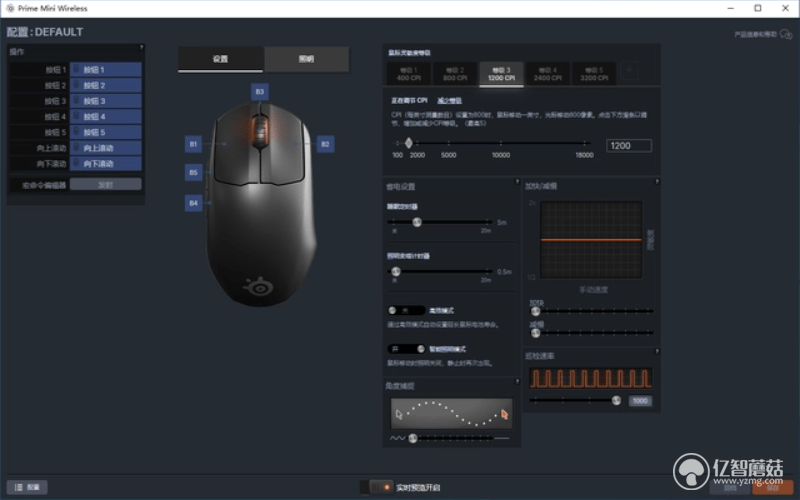This screenshot has height=500, width=800.
Task: Click the deceleration 减慢 slider knob
Action: (535, 333)
